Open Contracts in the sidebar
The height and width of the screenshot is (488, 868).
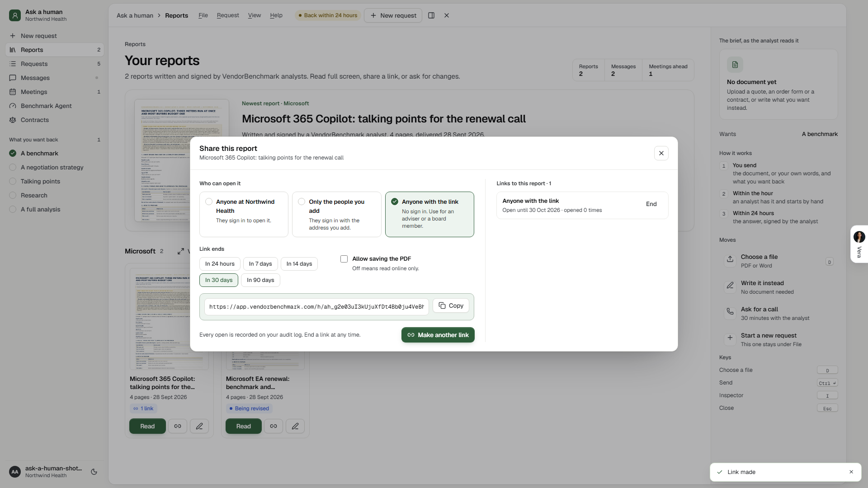[x=55, y=120]
